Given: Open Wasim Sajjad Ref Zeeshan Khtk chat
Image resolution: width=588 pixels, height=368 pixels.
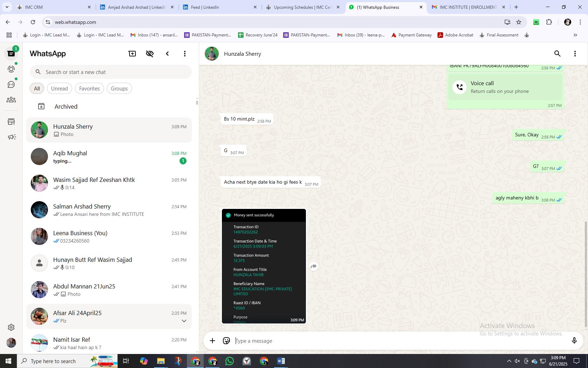Looking at the screenshot, I should (109, 183).
